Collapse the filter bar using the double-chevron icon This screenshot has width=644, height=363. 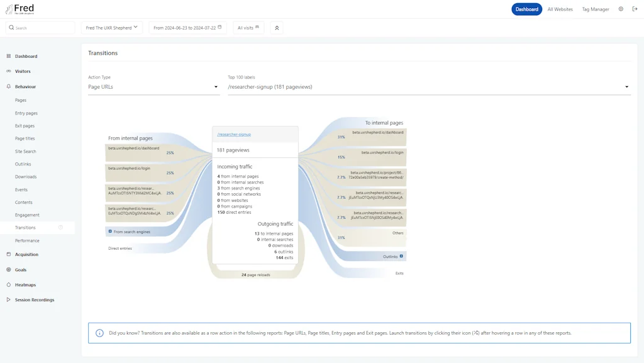pos(276,28)
